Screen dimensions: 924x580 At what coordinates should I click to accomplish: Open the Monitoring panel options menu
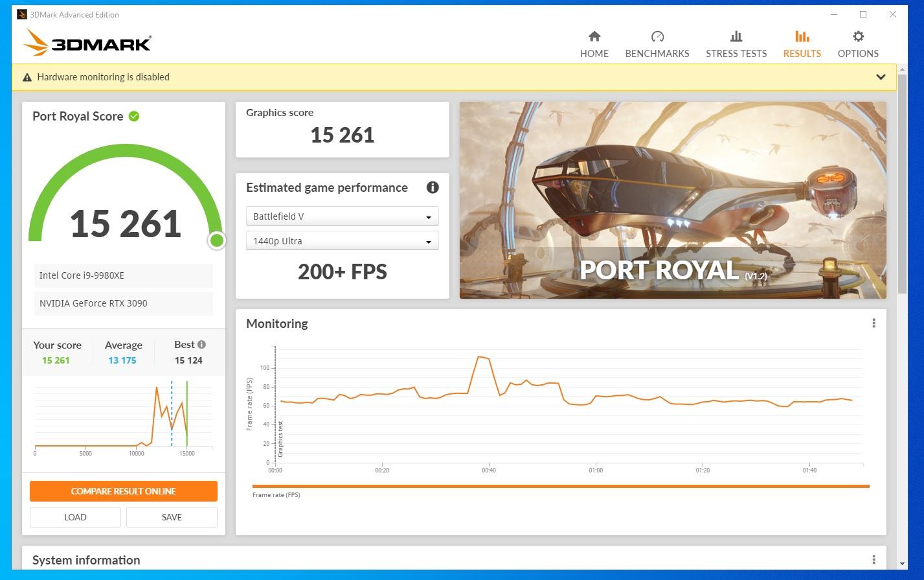click(x=873, y=323)
